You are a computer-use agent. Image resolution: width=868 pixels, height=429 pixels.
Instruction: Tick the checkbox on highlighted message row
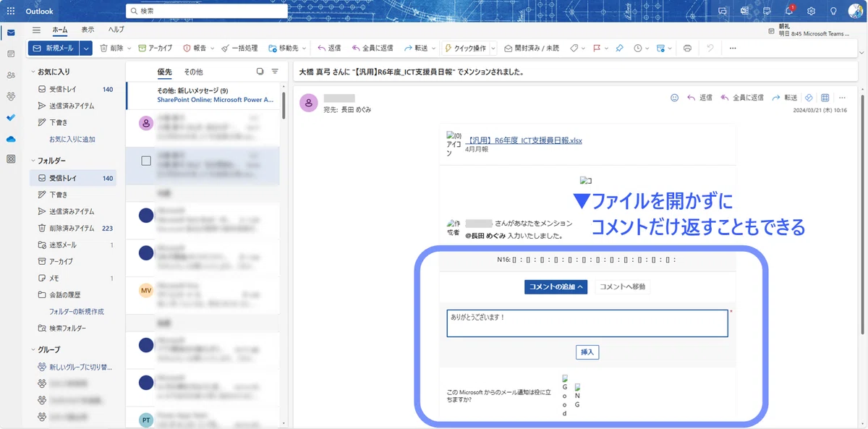coord(146,161)
